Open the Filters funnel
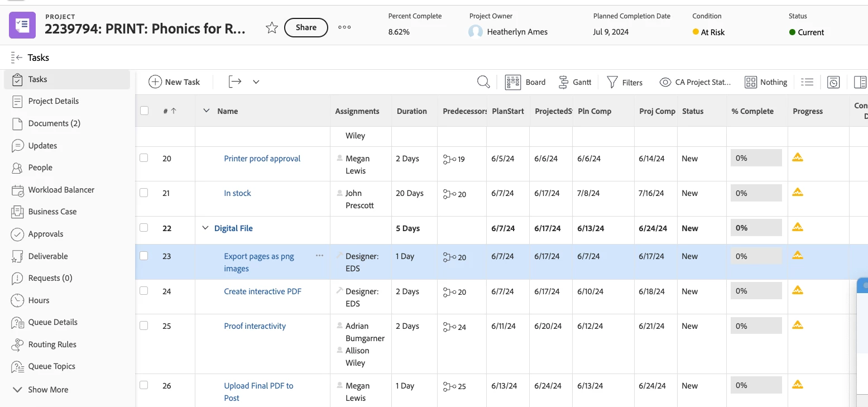The image size is (868, 407). point(625,82)
